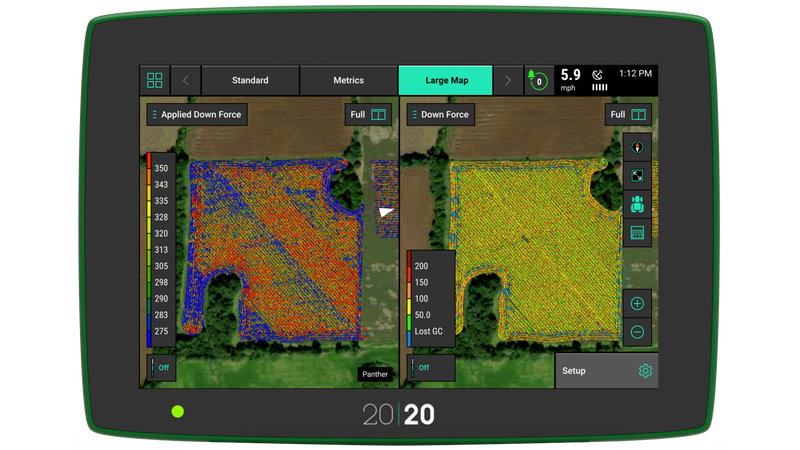Select the 275 legend value

pyautogui.click(x=161, y=331)
